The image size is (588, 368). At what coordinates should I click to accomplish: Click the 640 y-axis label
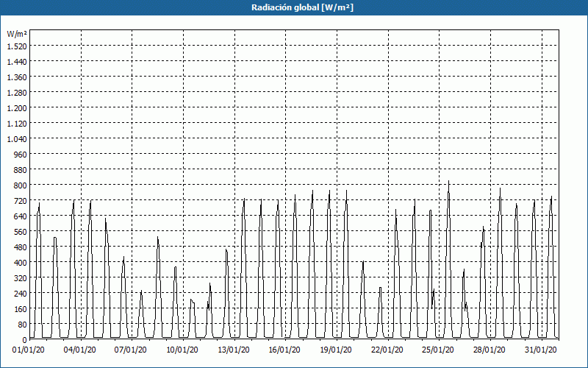click(21, 216)
